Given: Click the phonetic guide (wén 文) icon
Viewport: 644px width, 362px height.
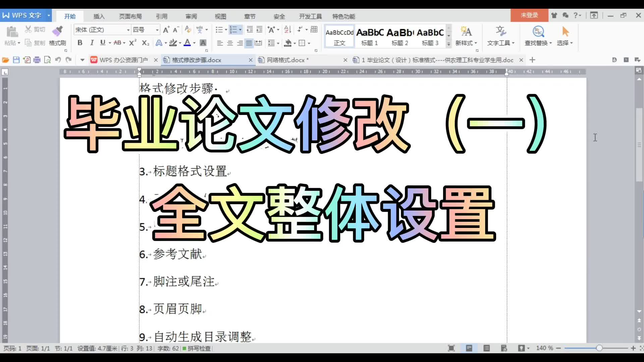Looking at the screenshot, I should 200,30.
